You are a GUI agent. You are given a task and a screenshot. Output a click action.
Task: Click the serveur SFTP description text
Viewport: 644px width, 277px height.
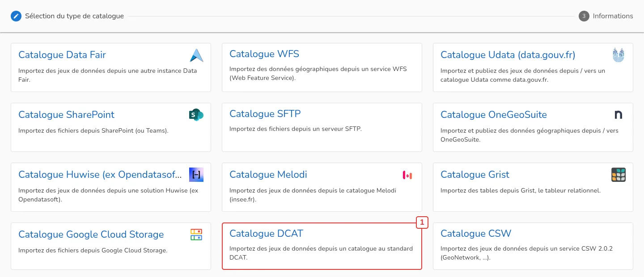(x=295, y=129)
